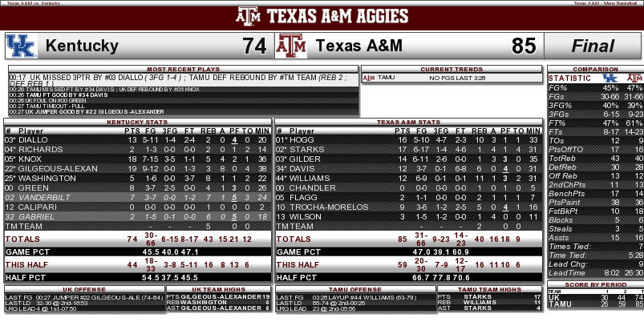This screenshot has height=330, width=644.
Task: Click Kentucky's score of 74
Action: (x=254, y=46)
